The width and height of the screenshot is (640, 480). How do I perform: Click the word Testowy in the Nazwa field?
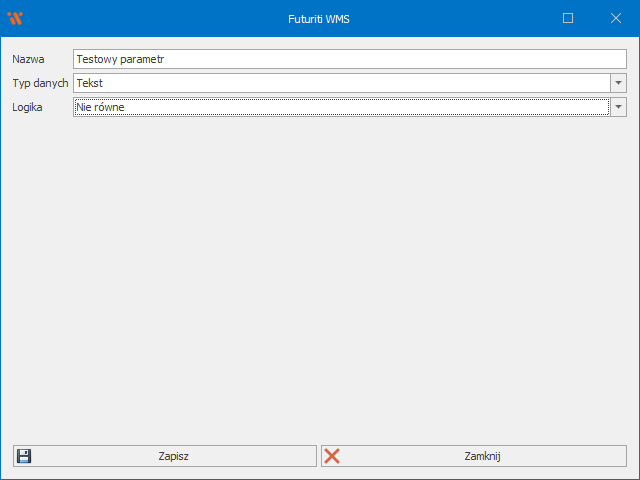(x=96, y=59)
